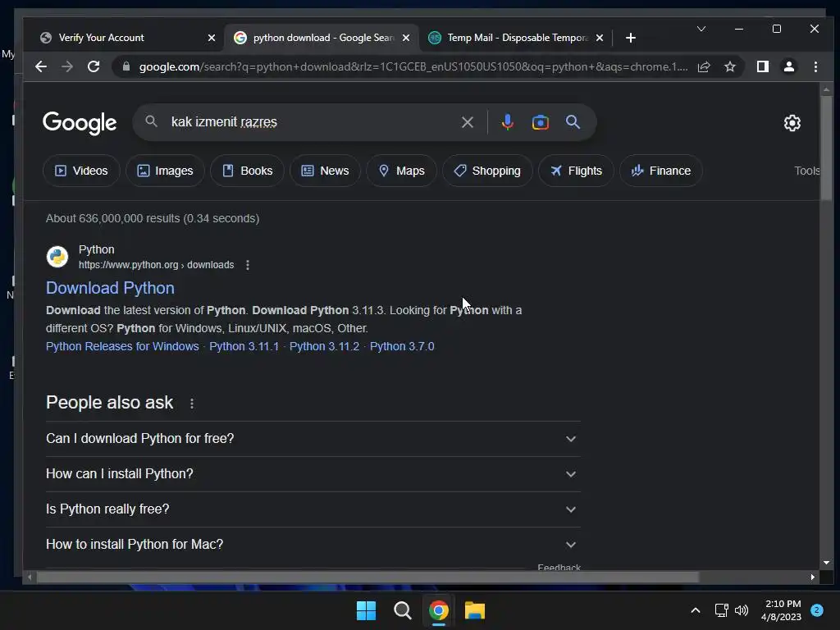Open the tab search chevron
Viewport: 840px width, 630px height.
click(701, 29)
